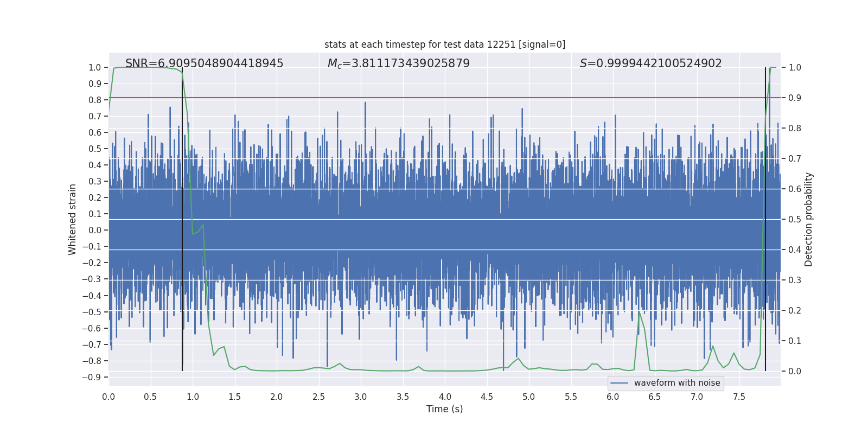Click the −0.9 tick on the whitened strain axis
Image resolution: width=868 pixels, height=434 pixels.
[x=92, y=377]
